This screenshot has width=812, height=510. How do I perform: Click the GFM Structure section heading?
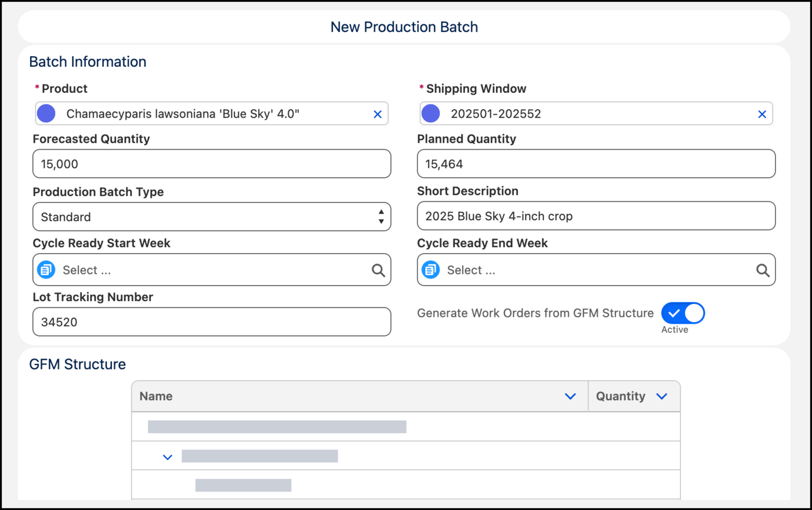click(78, 364)
